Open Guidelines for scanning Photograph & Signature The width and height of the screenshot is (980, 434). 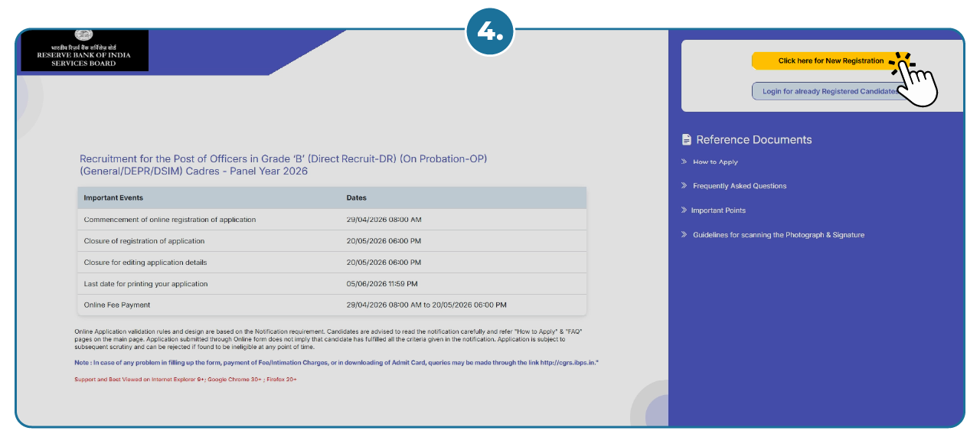click(x=779, y=235)
